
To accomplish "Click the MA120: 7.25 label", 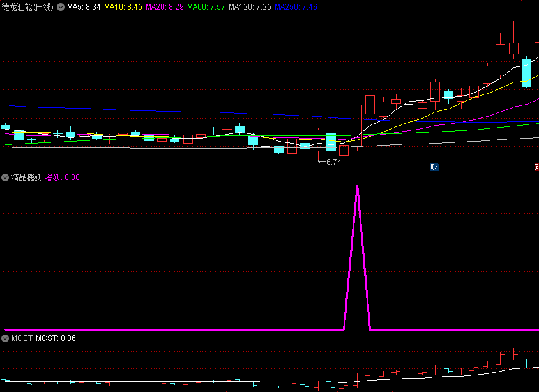I will pos(250,7).
